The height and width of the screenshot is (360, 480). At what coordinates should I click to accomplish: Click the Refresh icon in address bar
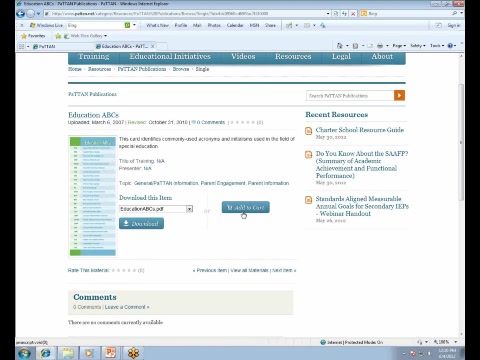[344, 14]
